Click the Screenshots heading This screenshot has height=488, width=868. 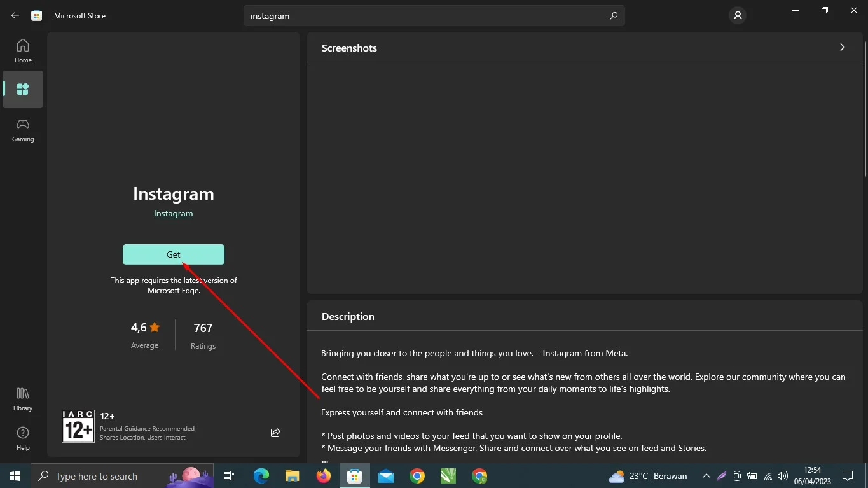pos(349,48)
